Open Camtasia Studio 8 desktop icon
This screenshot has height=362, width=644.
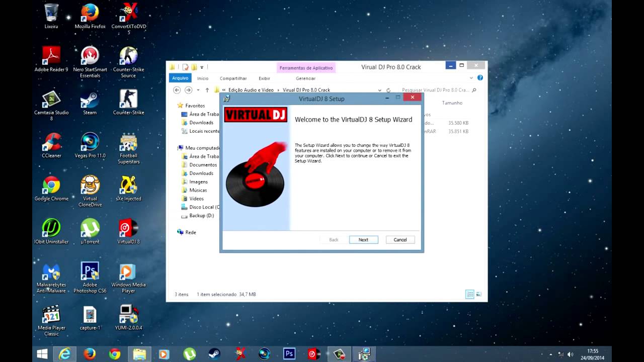[x=51, y=105]
